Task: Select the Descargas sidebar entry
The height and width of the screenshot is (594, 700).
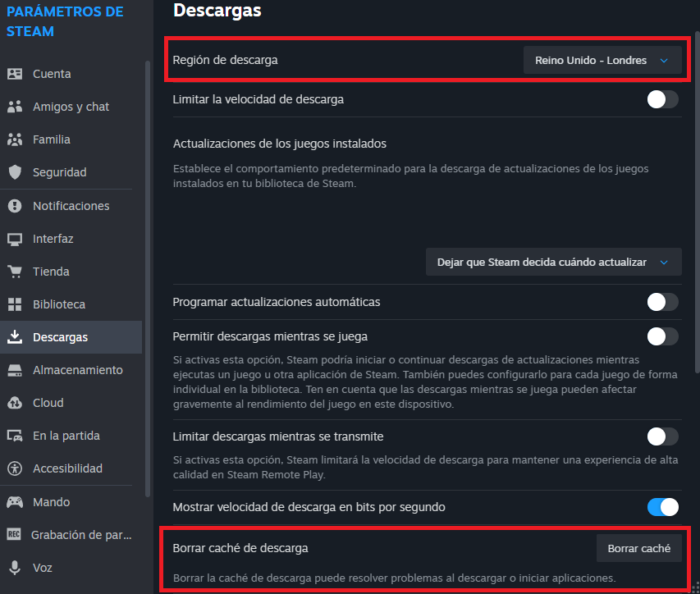Action: tap(71, 337)
